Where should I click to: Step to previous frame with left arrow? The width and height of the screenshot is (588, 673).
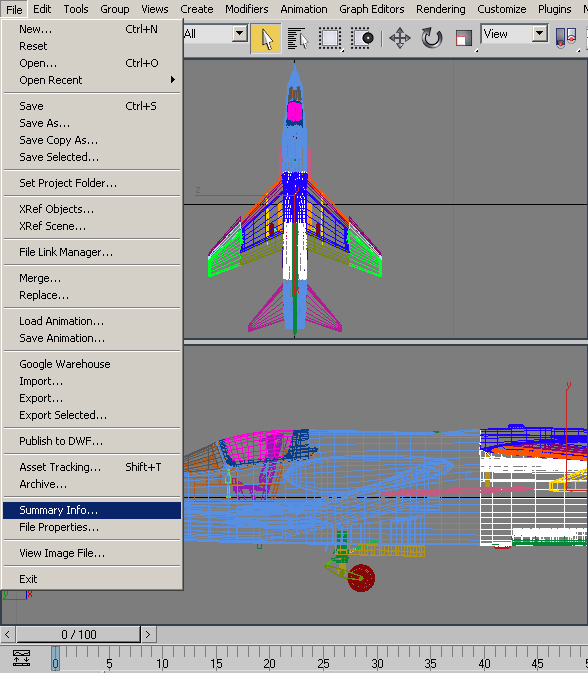pos(7,634)
